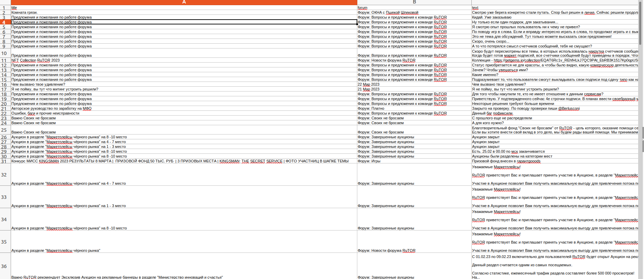644x279 pixels.
Task: Click the '22 Мар 2023' cell
Action: (368, 85)
